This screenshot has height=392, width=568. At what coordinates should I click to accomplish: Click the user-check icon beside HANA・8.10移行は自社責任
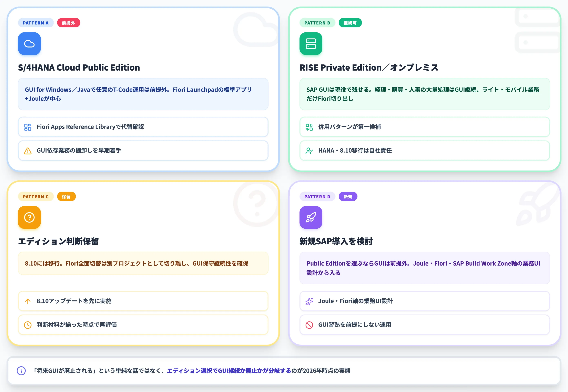[x=309, y=151]
